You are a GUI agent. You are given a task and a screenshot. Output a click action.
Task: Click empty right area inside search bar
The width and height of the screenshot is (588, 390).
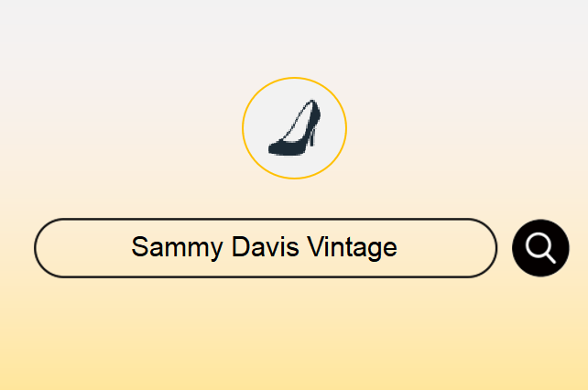(444, 248)
